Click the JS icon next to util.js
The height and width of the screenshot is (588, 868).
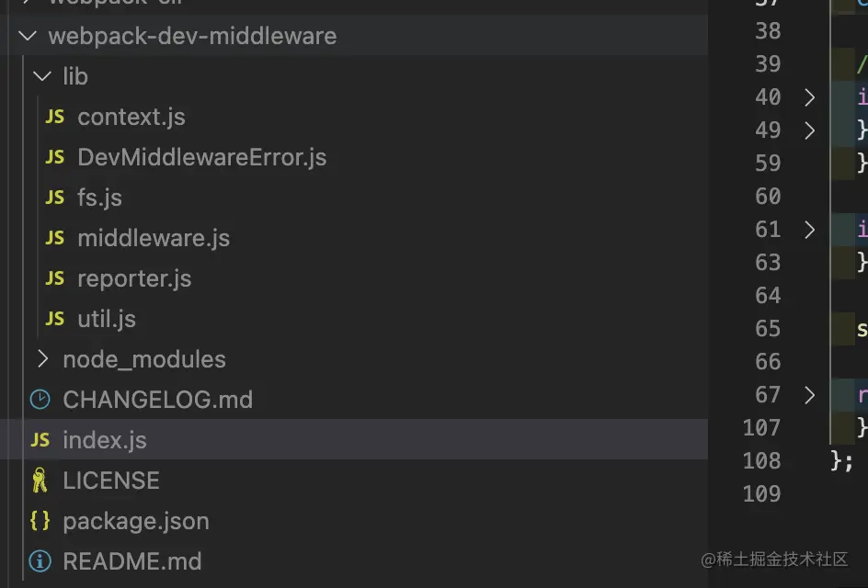point(55,319)
